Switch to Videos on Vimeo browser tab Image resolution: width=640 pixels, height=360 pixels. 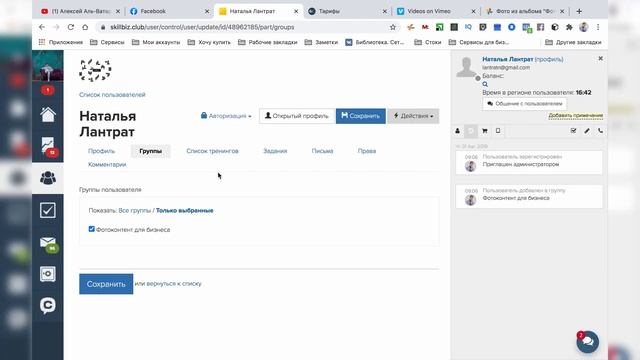pos(436,11)
